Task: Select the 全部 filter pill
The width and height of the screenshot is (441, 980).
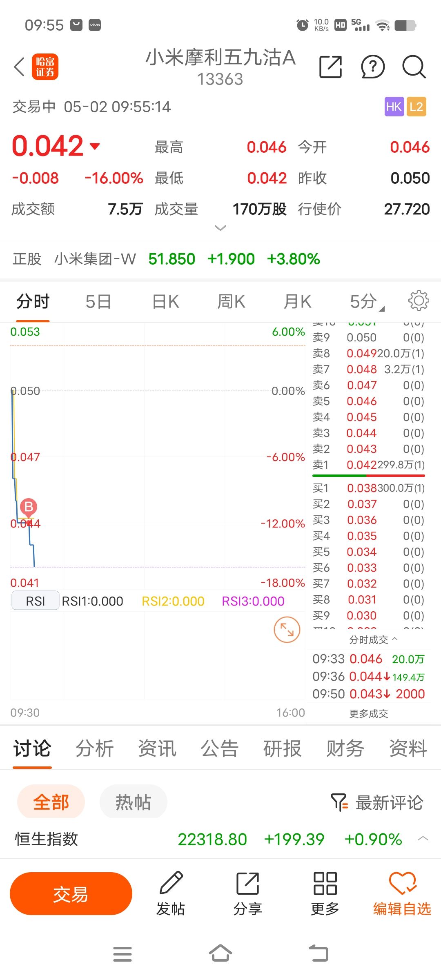Action: (x=51, y=802)
